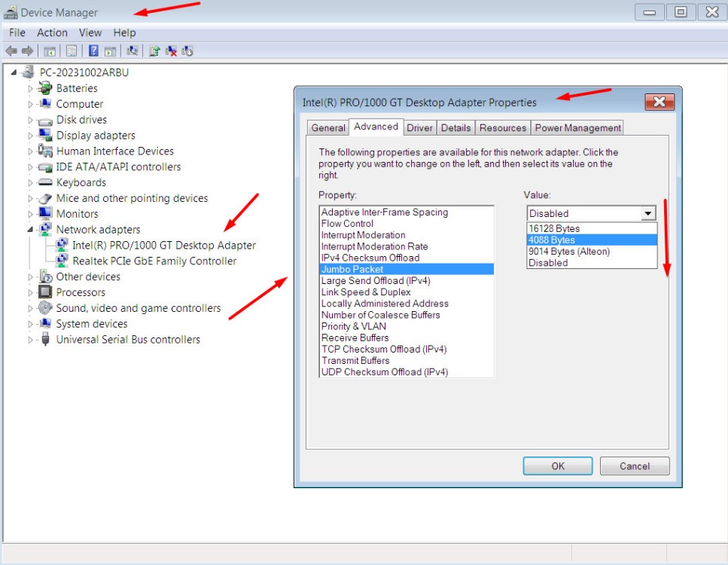Click Scan for hardware changes icon
728x565 pixels.
coord(133,50)
